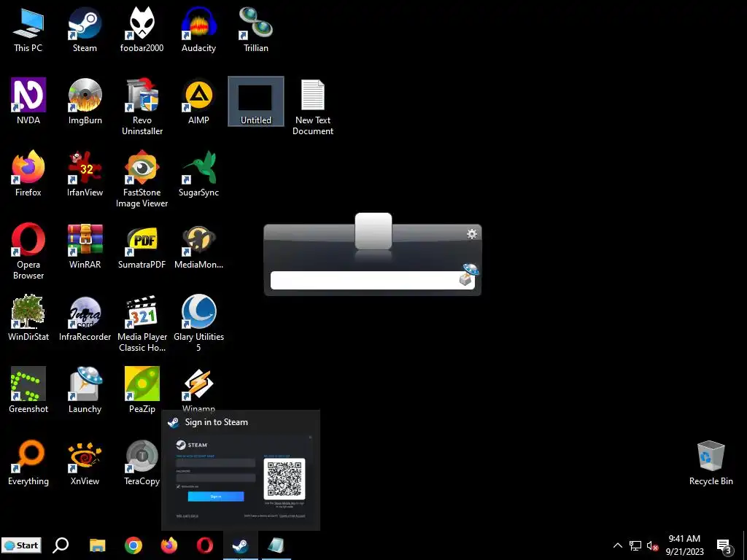The image size is (747, 560).
Task: Select FastStone Image Viewer shortcut
Action: 142,179
